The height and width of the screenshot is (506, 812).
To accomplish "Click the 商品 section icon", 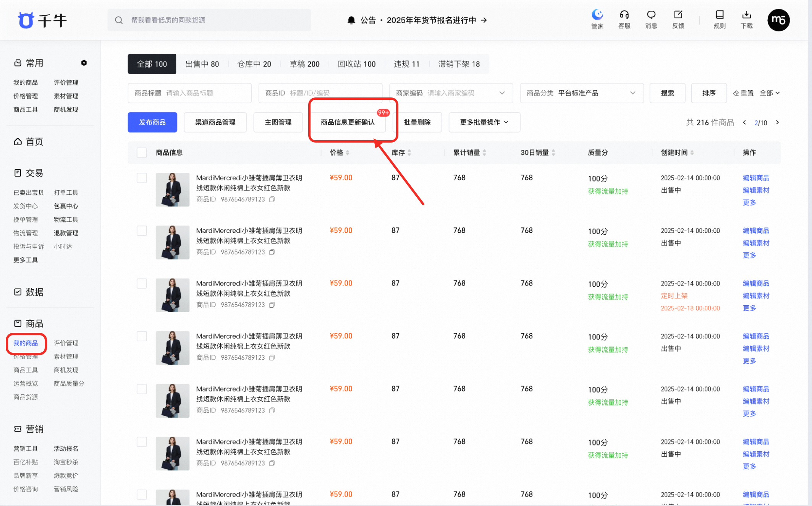I will click(x=18, y=324).
